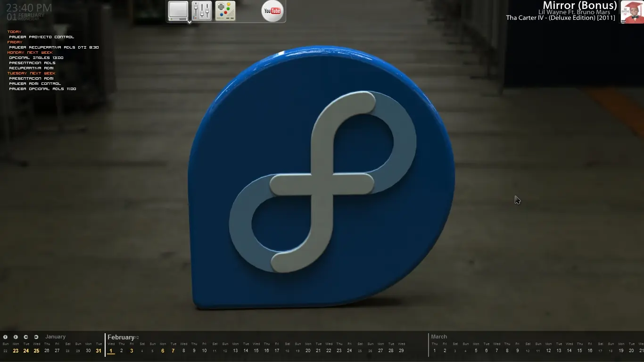Select January 25 in the calendar strip
The height and width of the screenshot is (362, 644).
click(36, 351)
